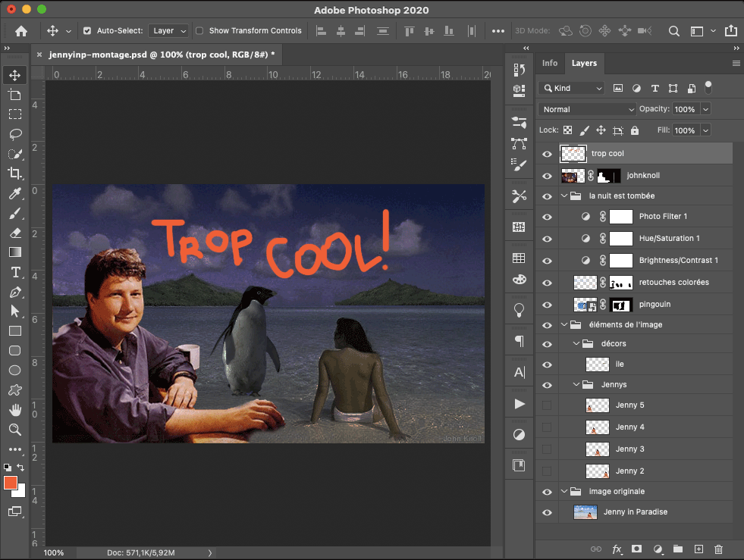Open the Normal blend mode dropdown
The width and height of the screenshot is (744, 560).
point(588,110)
